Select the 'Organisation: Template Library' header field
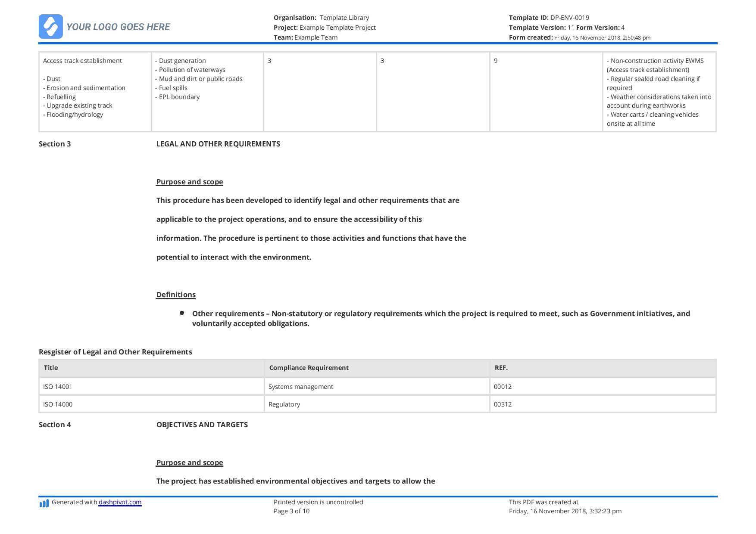The image size is (756, 534). (322, 18)
